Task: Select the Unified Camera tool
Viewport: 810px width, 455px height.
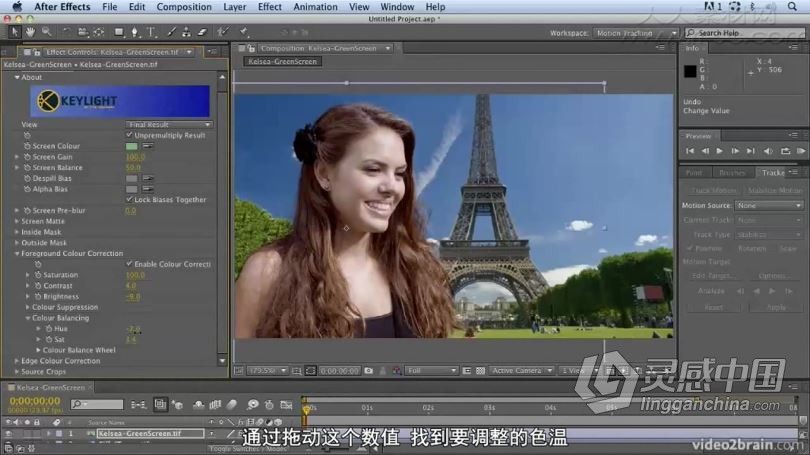Action: click(83, 32)
